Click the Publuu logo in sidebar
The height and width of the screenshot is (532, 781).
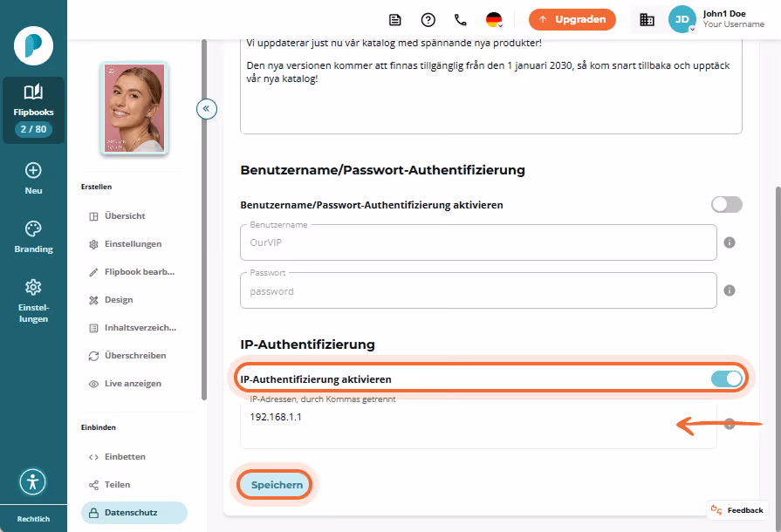coord(33,45)
